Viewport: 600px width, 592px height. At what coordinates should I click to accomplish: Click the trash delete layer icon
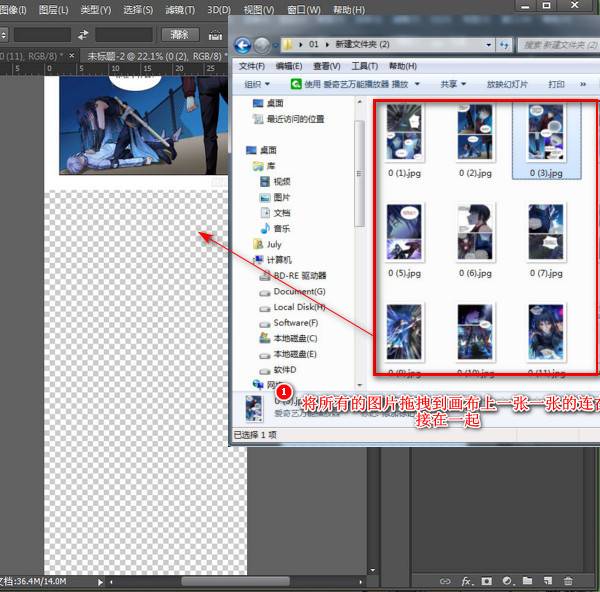[568, 581]
